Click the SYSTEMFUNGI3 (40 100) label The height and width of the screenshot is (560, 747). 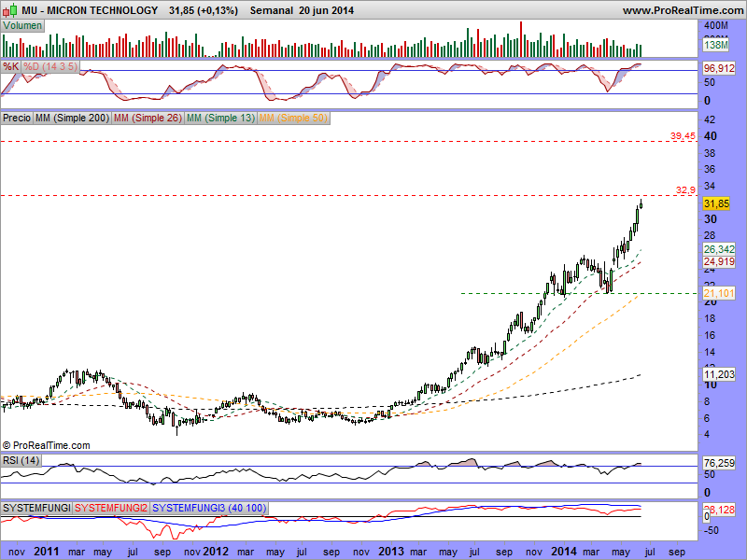[209, 508]
